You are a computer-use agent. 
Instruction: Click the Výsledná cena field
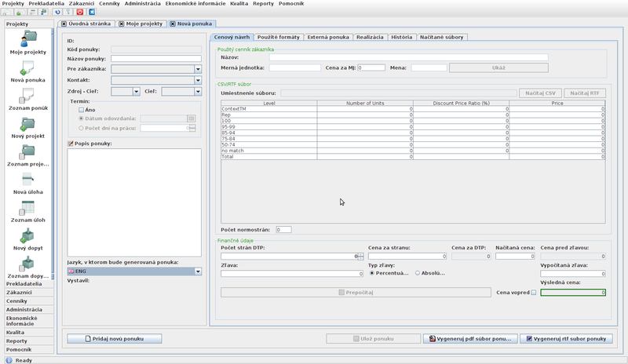pyautogui.click(x=573, y=293)
